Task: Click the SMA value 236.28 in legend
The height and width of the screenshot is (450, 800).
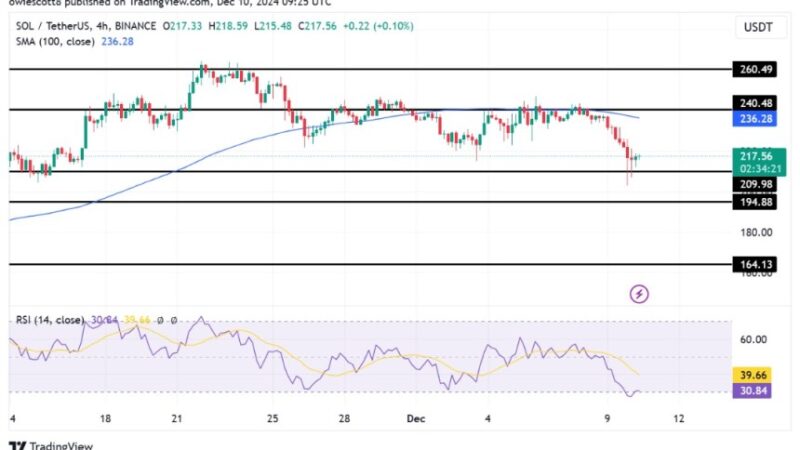Action: 117,41
